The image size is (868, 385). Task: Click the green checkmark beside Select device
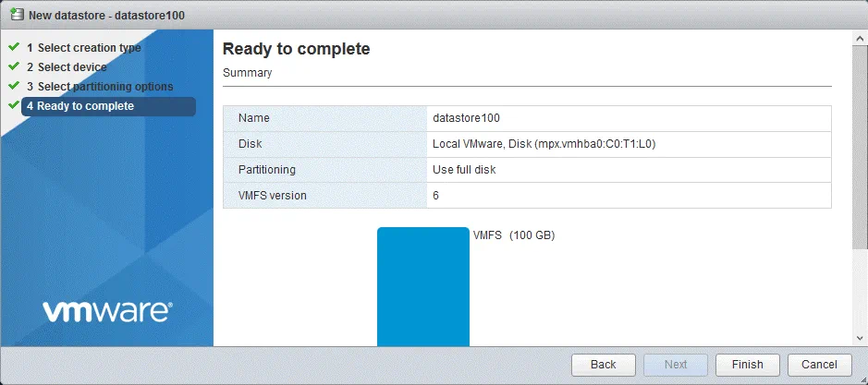point(13,66)
